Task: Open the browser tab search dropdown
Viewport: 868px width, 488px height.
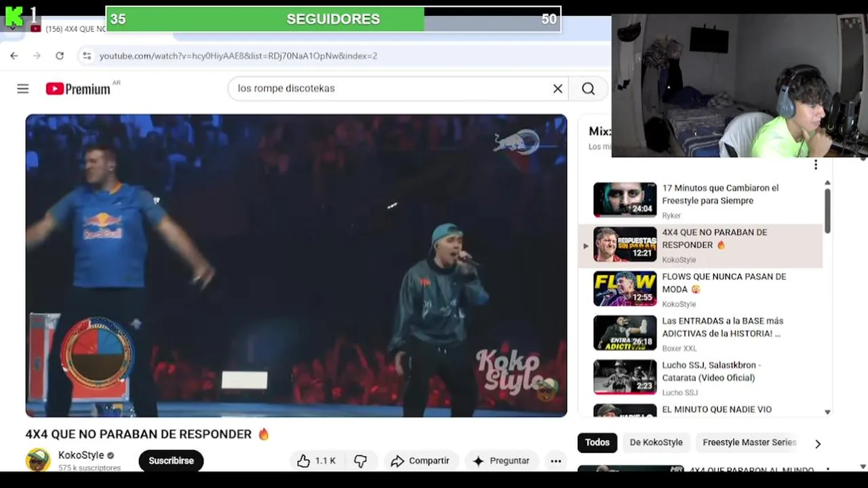Action: click(x=13, y=28)
